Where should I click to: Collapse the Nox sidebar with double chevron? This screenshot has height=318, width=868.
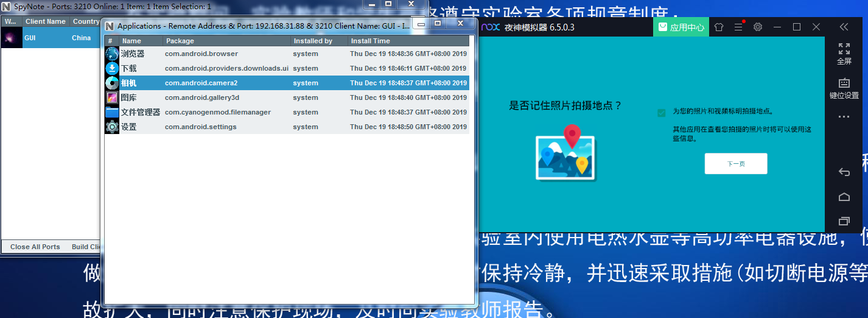844,27
